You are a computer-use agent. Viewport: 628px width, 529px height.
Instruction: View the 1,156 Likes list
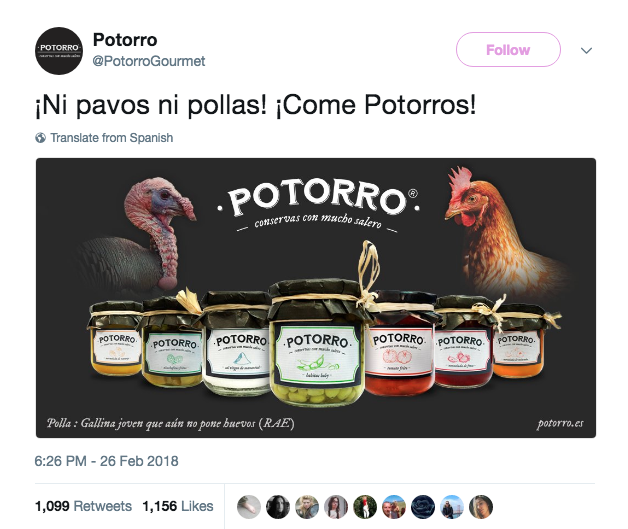click(x=178, y=506)
